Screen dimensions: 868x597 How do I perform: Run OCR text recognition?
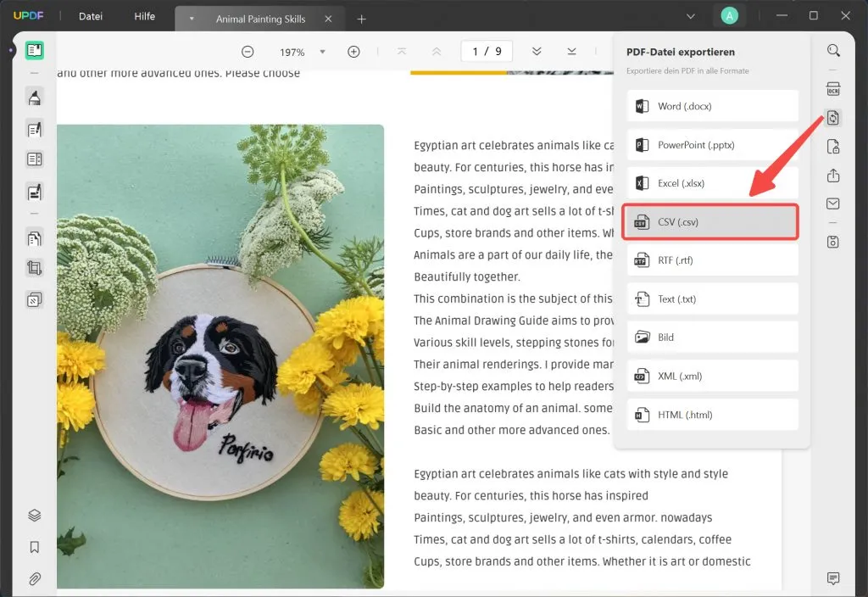[x=833, y=88]
